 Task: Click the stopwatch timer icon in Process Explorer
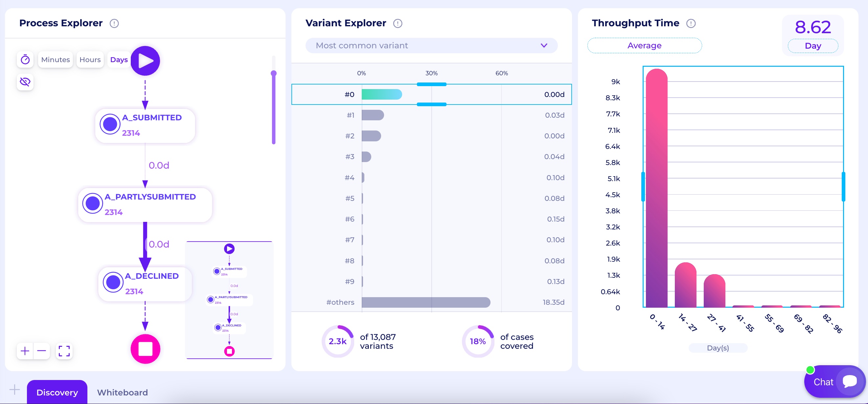[25, 59]
